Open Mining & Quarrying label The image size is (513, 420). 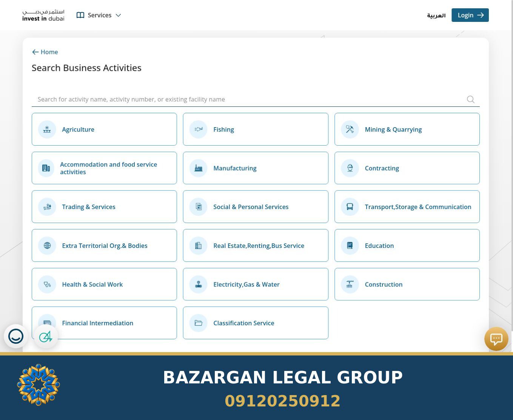(393, 129)
